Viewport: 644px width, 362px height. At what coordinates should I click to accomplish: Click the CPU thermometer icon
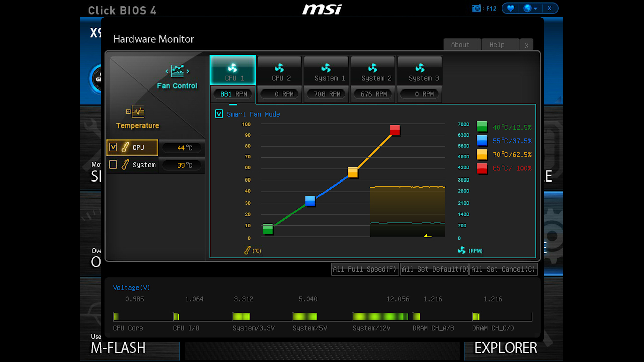[x=125, y=147]
